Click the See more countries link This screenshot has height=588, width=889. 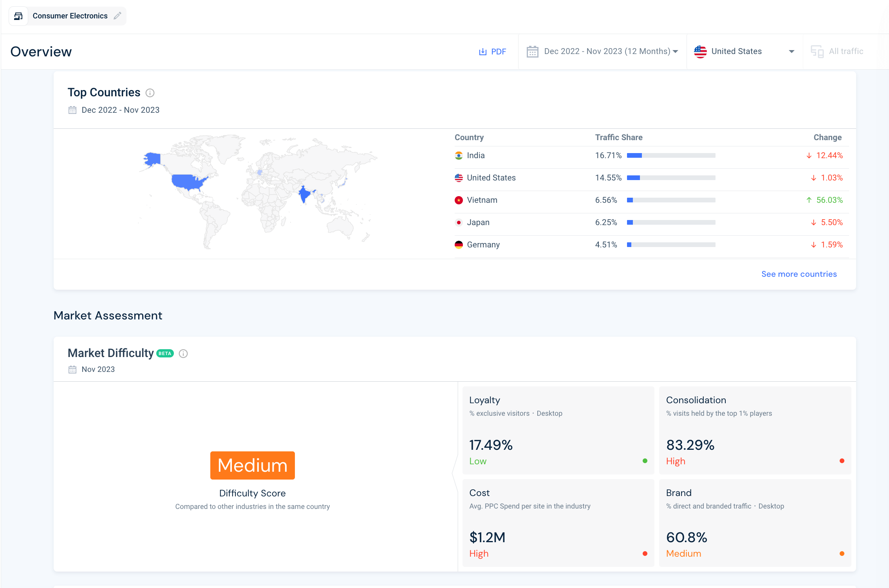coord(799,274)
